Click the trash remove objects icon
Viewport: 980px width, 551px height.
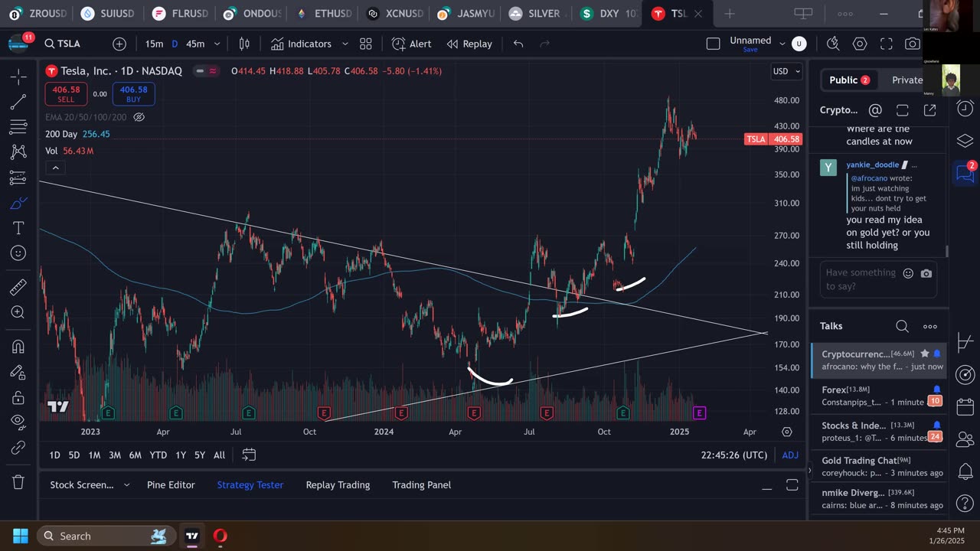[x=18, y=482]
